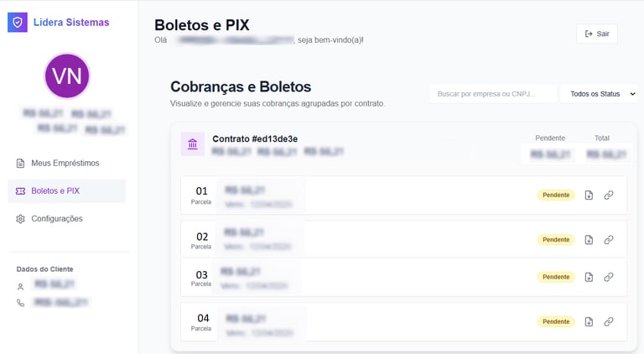This screenshot has height=354, width=644.
Task: Click the Pendente badge on Parcela 03
Action: (x=556, y=277)
